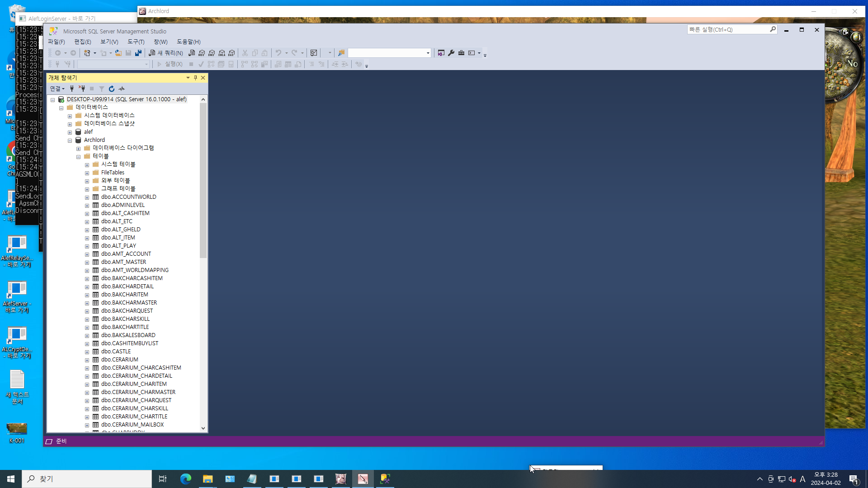The width and height of the screenshot is (868, 488).
Task: Click the New Project toolbar icon
Action: point(87,53)
